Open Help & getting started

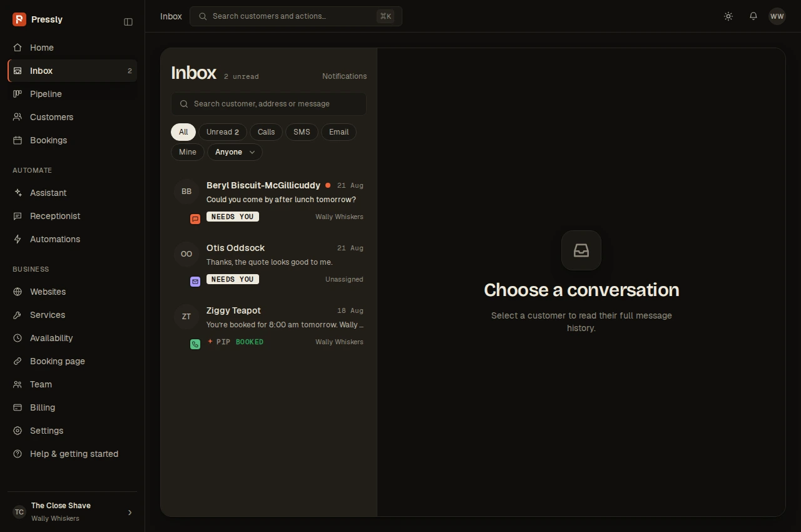click(x=73, y=454)
